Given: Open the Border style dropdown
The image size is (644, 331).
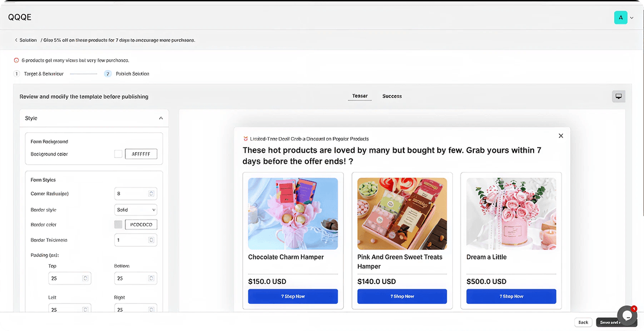Looking at the screenshot, I should tap(136, 210).
